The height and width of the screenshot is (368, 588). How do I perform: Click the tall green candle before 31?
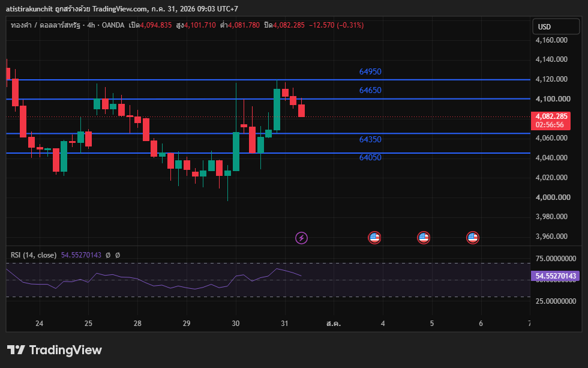[277, 109]
